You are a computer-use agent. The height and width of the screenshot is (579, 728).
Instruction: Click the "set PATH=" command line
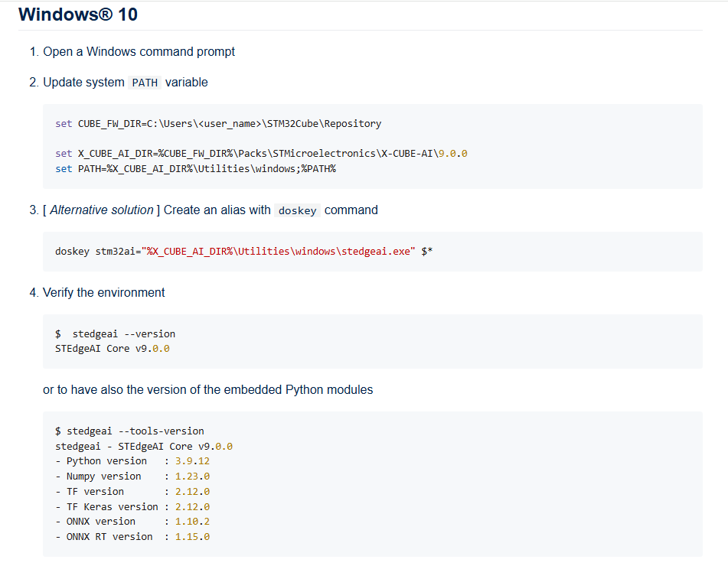coord(195,168)
